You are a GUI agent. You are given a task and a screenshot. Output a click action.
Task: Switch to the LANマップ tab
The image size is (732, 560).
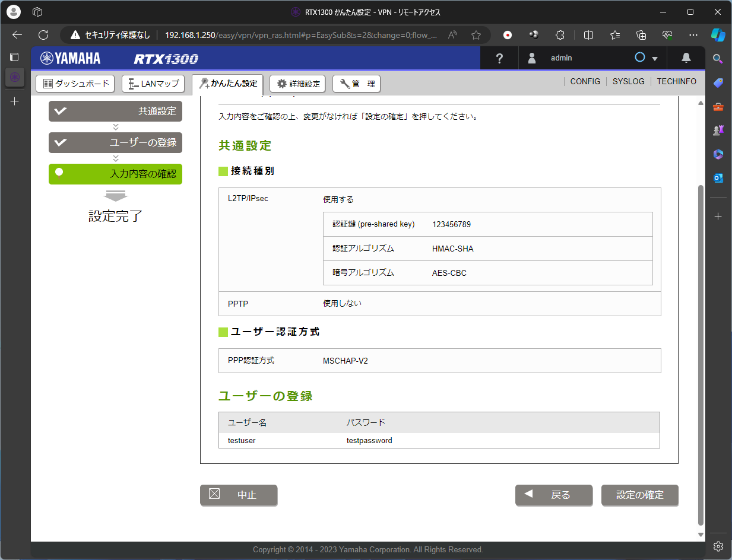tap(153, 84)
